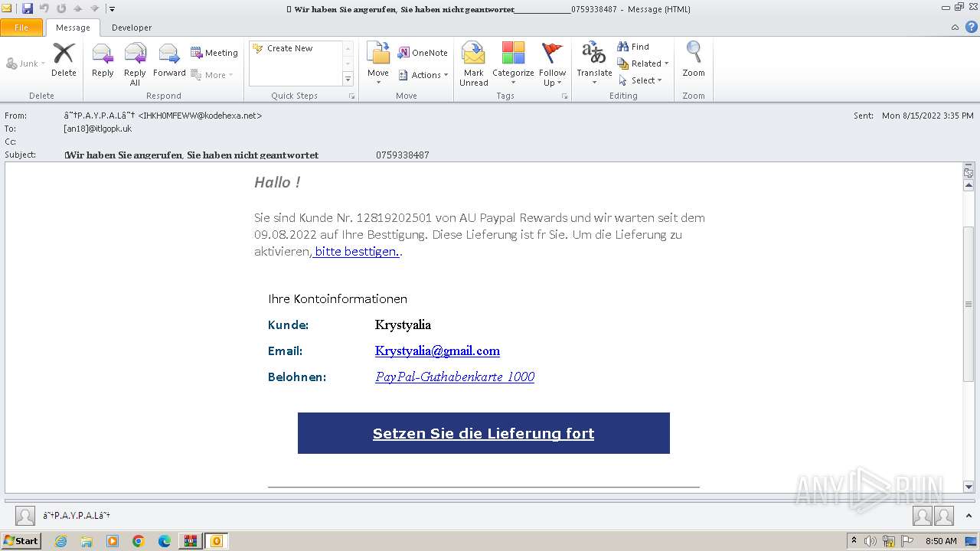Open the File tab
This screenshot has height=551, width=980.
click(x=21, y=28)
